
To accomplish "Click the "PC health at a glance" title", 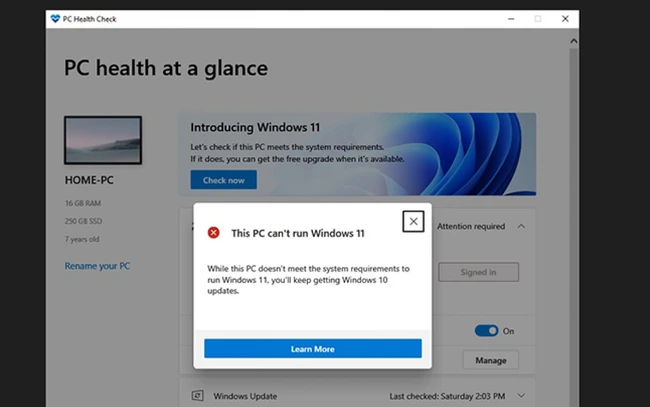I will tap(166, 68).
